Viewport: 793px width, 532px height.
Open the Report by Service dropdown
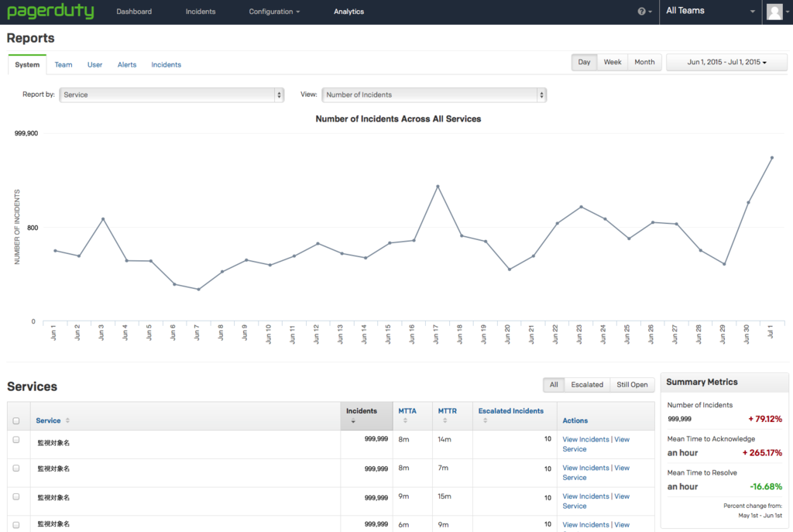click(x=171, y=94)
